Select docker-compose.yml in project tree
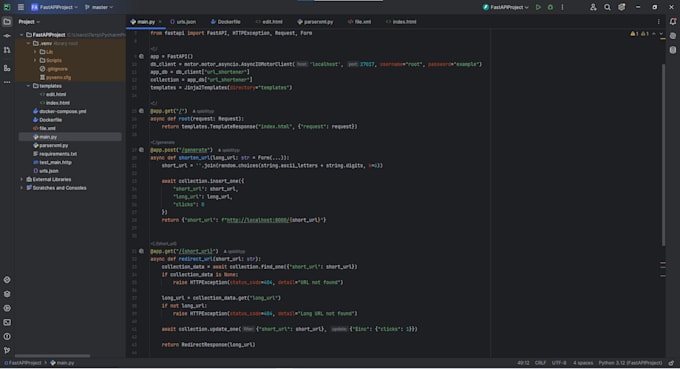 point(59,111)
